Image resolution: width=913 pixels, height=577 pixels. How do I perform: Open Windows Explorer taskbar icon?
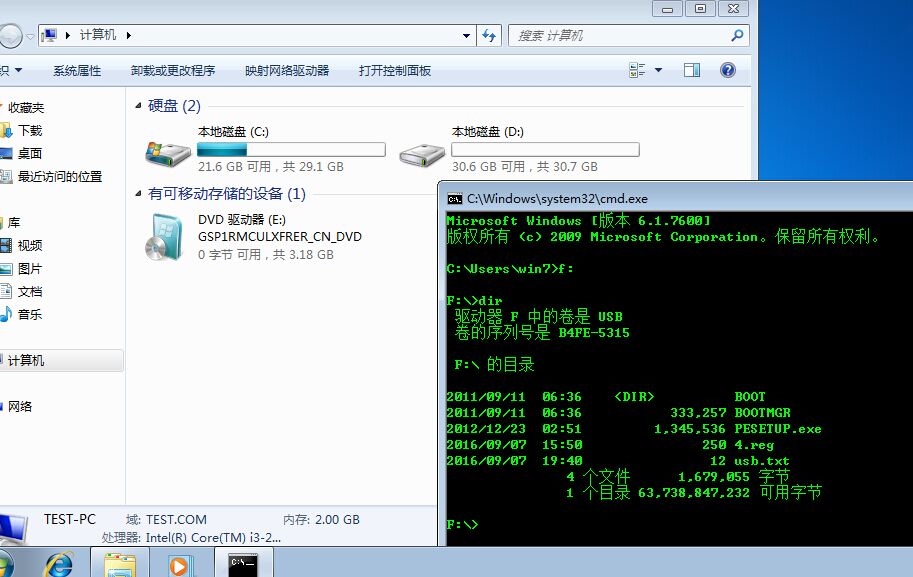(x=120, y=564)
